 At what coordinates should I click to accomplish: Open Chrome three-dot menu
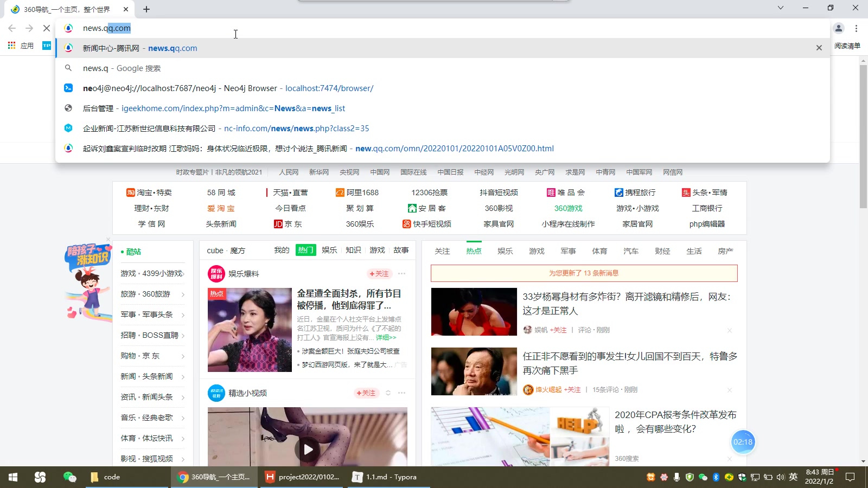(x=856, y=28)
